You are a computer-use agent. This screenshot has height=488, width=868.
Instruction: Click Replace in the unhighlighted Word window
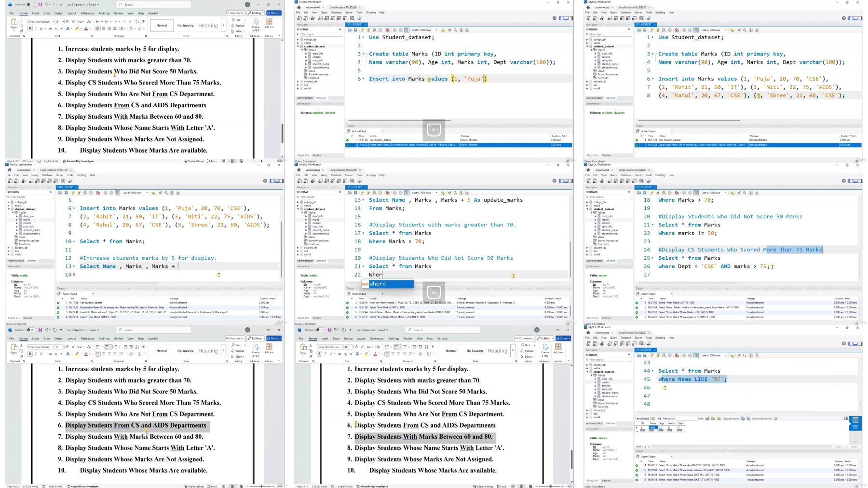(x=238, y=26)
